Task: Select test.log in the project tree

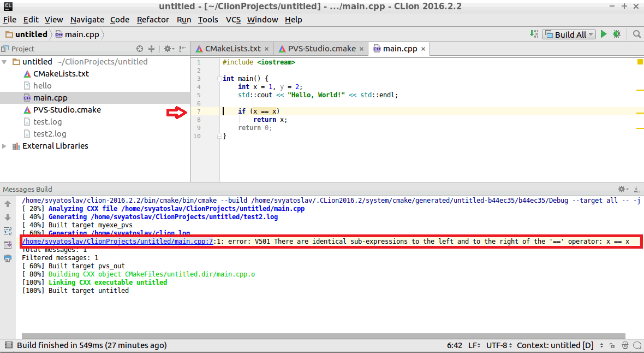Action: tap(47, 122)
